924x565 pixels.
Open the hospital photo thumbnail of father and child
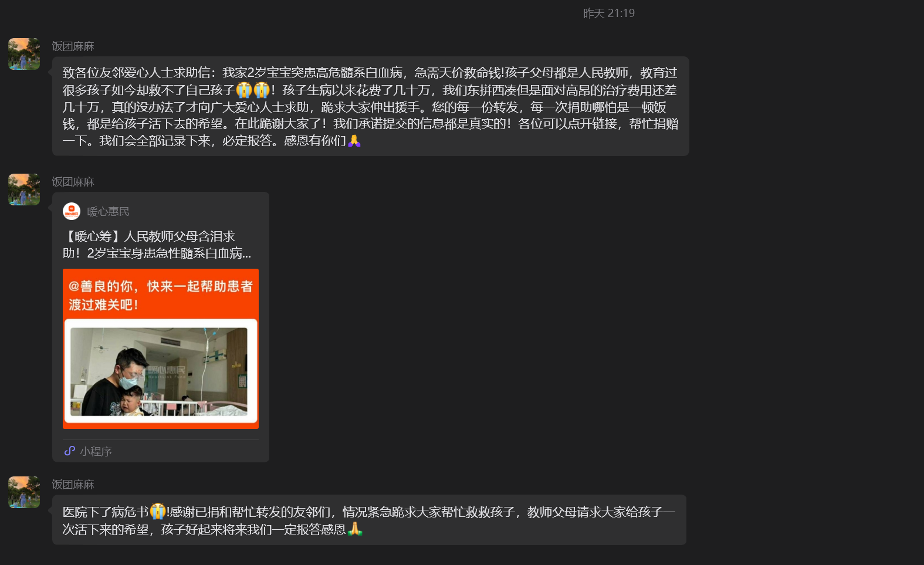click(x=159, y=371)
